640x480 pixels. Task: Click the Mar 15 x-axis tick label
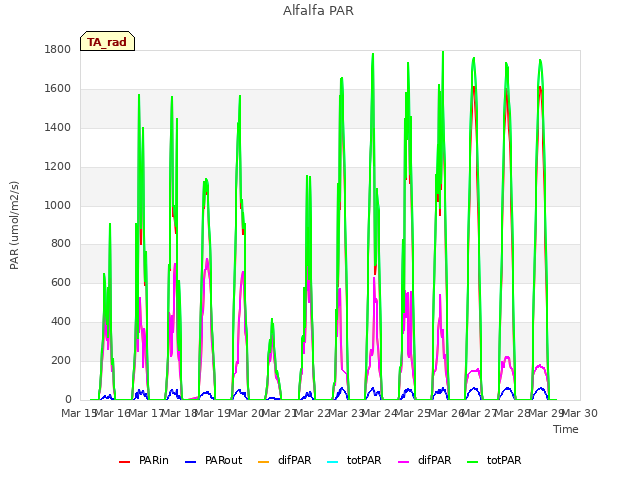pos(79,413)
